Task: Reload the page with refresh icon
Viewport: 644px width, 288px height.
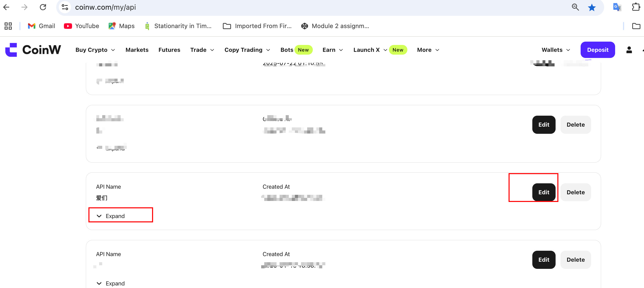Action: tap(43, 7)
